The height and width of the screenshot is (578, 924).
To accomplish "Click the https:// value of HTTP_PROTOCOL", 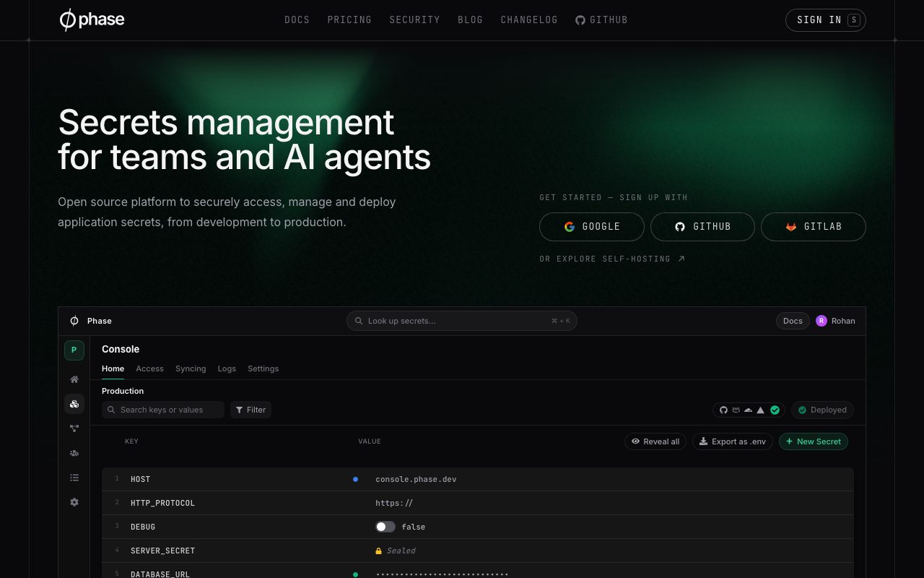I will (x=394, y=503).
